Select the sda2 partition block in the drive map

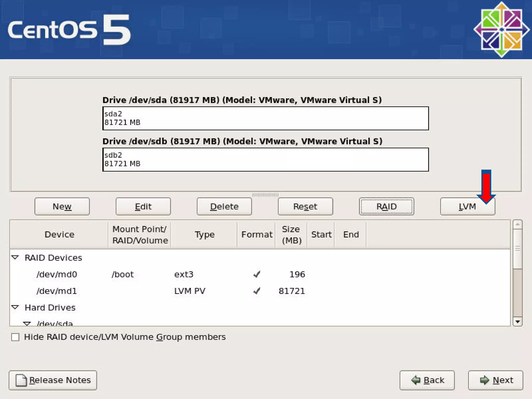click(265, 118)
